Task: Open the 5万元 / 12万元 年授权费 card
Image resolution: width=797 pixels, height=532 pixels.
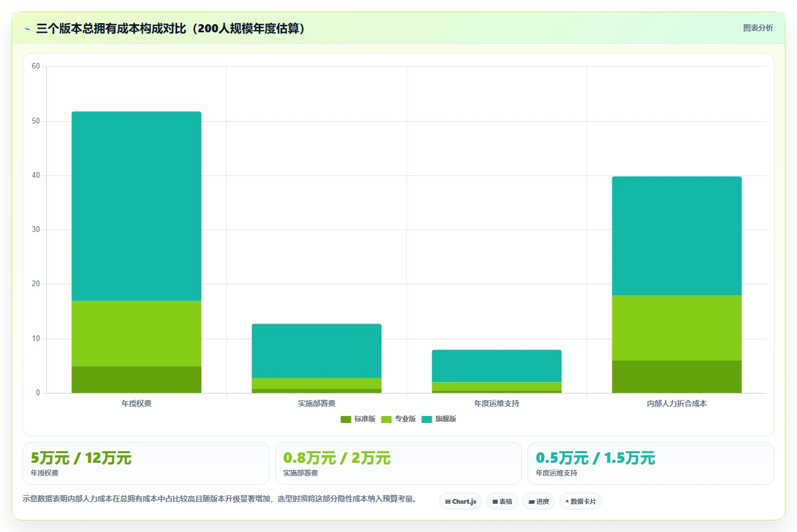Action: point(146,463)
